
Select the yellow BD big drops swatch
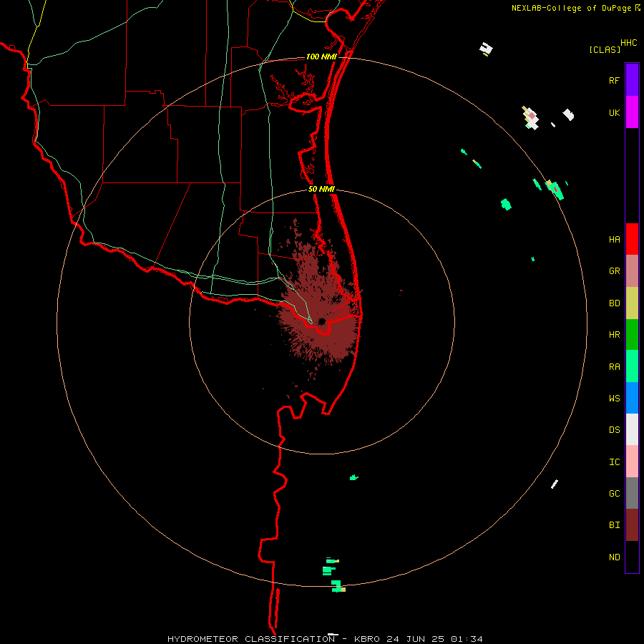coord(632,303)
